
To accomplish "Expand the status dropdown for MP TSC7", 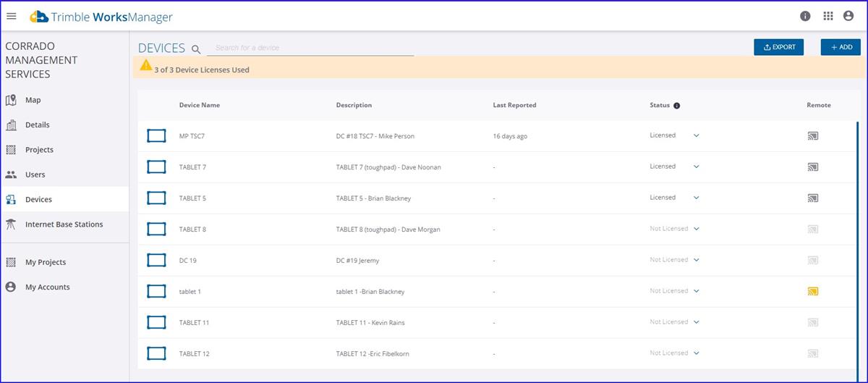I will [696, 136].
